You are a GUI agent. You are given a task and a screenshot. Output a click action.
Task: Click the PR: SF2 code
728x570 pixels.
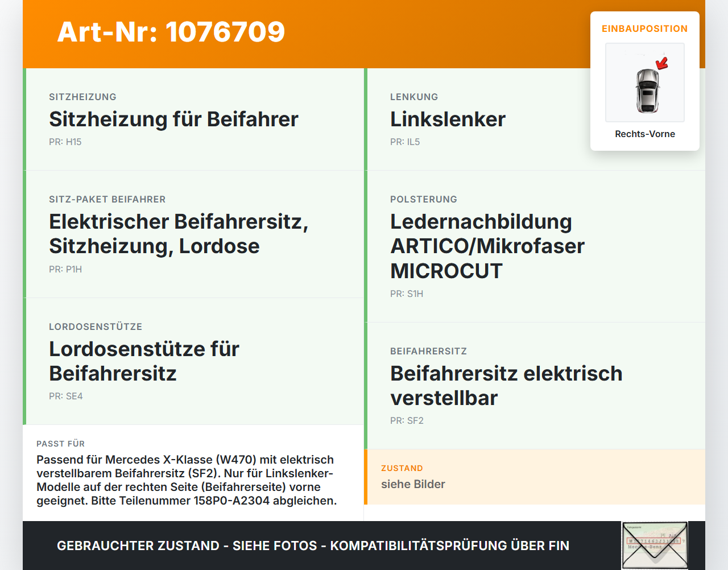coord(407,420)
